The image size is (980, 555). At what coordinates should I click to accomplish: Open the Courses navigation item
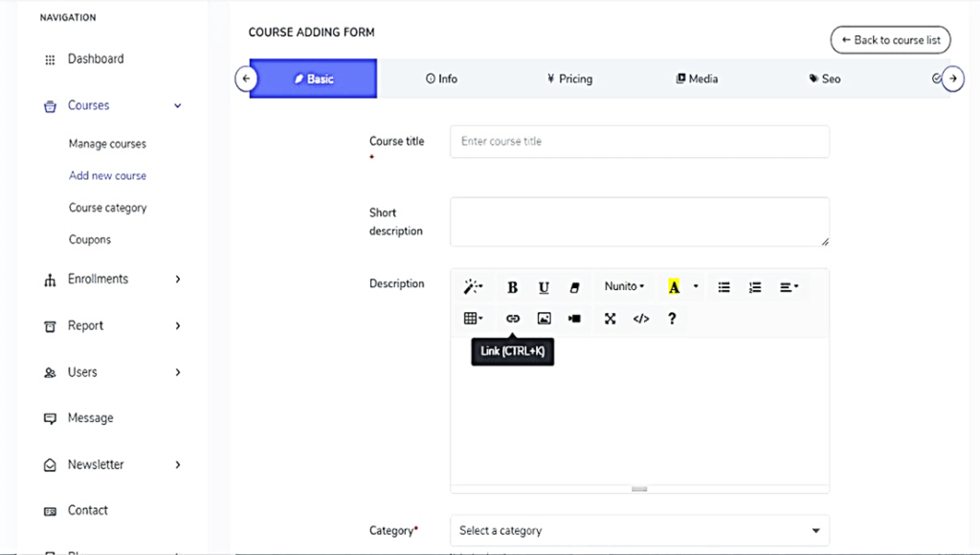88,105
